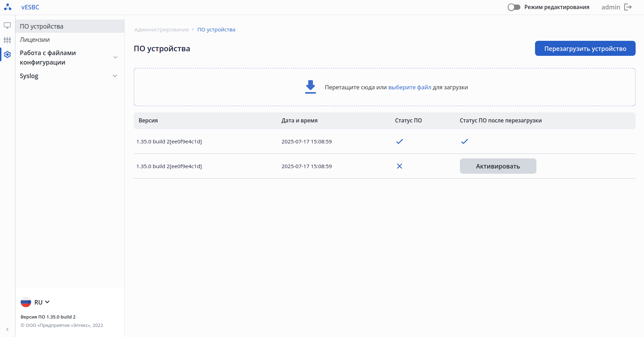This screenshot has height=337, width=644.
Task: Expand the Syslog menu section
Action: [x=115, y=76]
